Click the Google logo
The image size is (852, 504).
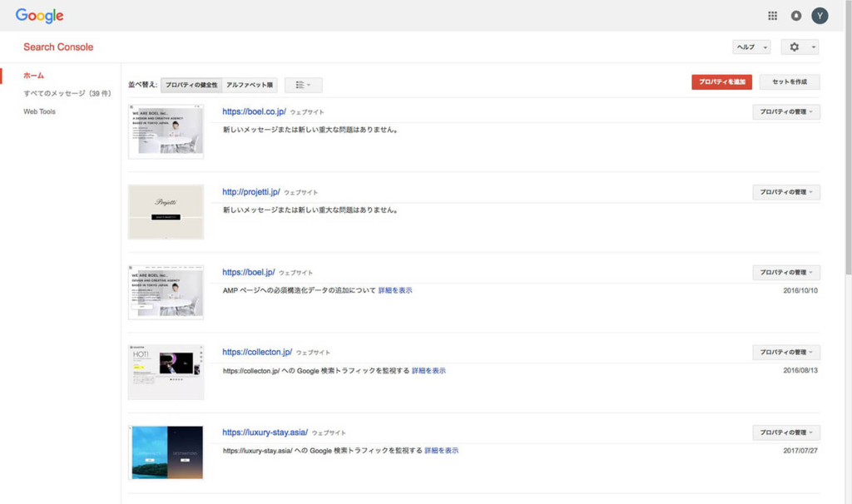click(40, 16)
